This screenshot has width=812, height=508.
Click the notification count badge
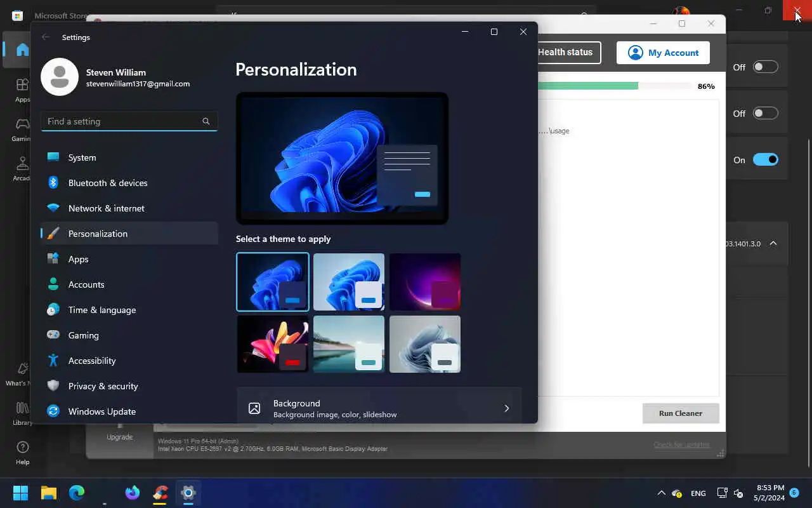click(794, 493)
